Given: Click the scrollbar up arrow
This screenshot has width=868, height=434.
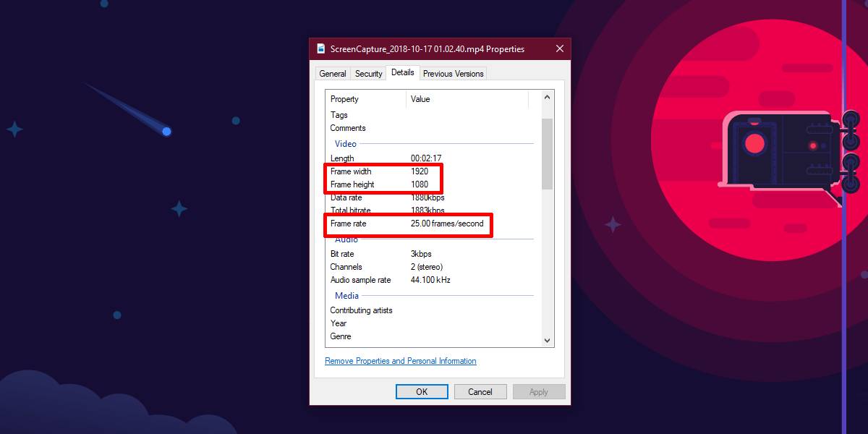Looking at the screenshot, I should (x=547, y=95).
